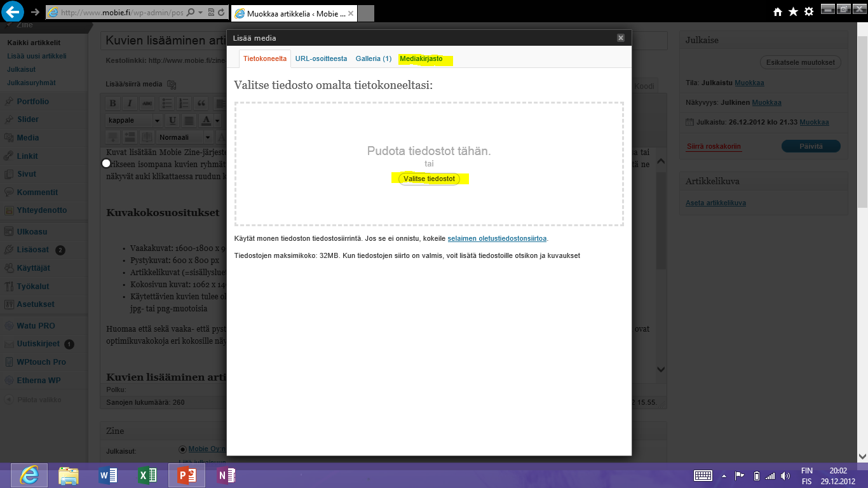Switch to the URL-osoitteesta tab

click(321, 59)
